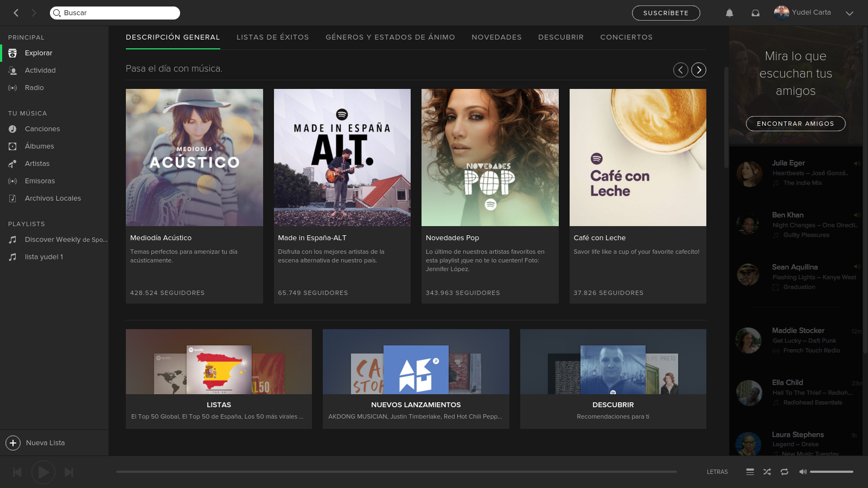Viewport: 868px width, 488px height.
Task: Click Laura Stephens avatar
Action: pos(749,444)
